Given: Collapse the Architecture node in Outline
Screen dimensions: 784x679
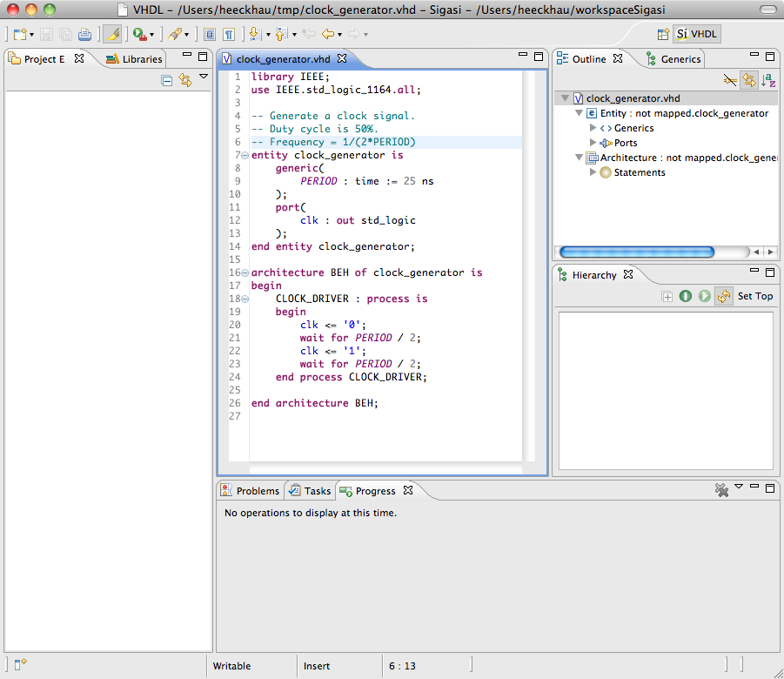Looking at the screenshot, I should click(x=579, y=158).
